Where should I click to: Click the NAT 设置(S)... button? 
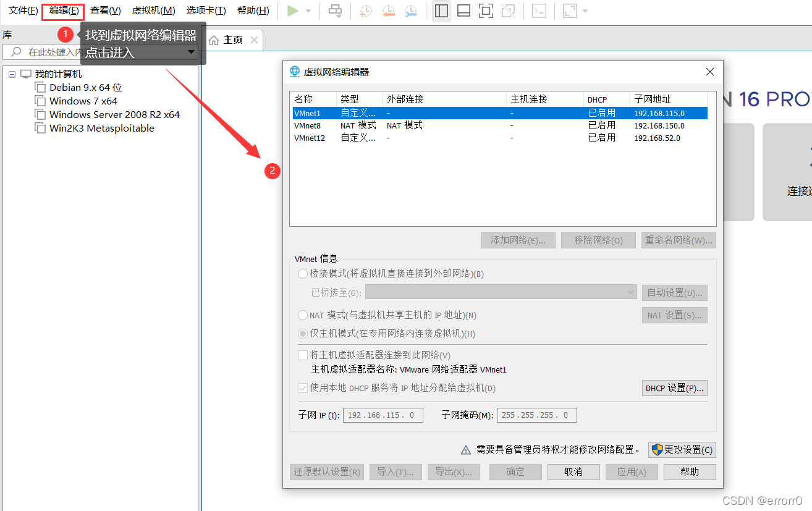[675, 315]
